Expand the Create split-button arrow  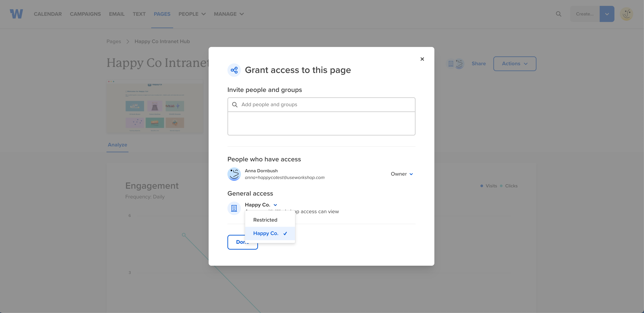coord(607,14)
